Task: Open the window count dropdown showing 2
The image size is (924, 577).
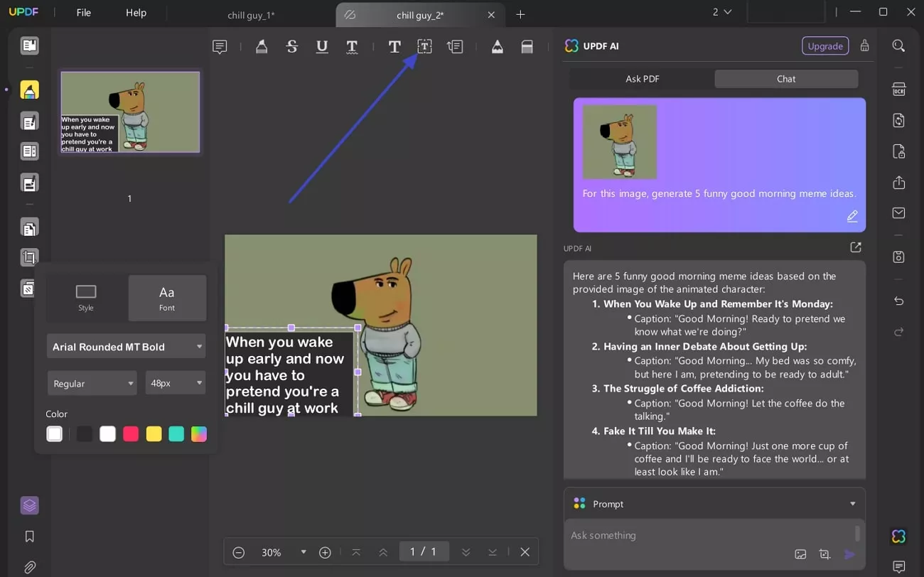Action: click(x=722, y=12)
